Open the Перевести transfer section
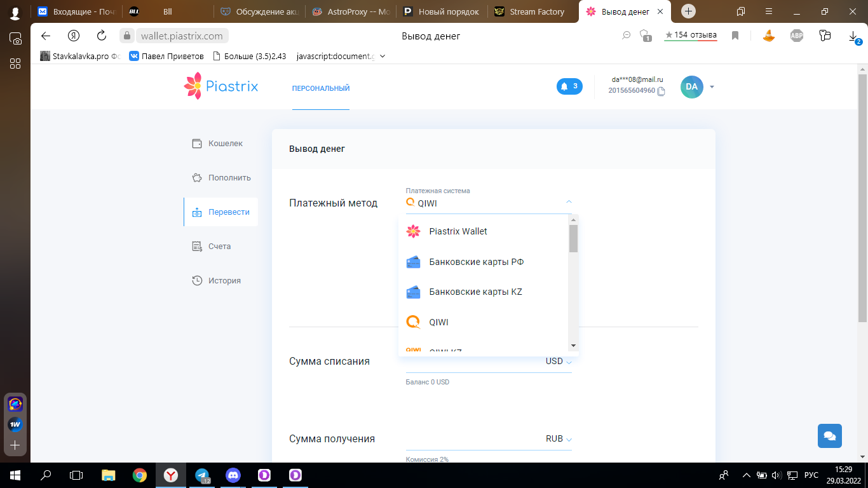 point(221,212)
